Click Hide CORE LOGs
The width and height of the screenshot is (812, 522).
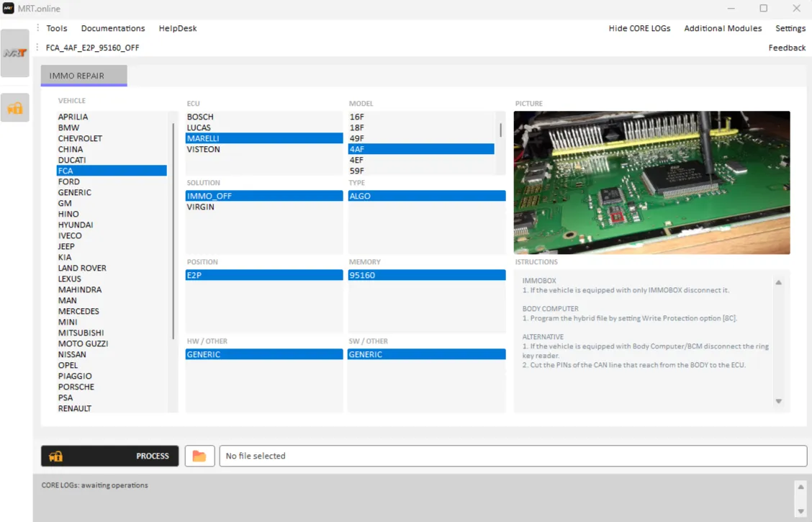click(639, 29)
